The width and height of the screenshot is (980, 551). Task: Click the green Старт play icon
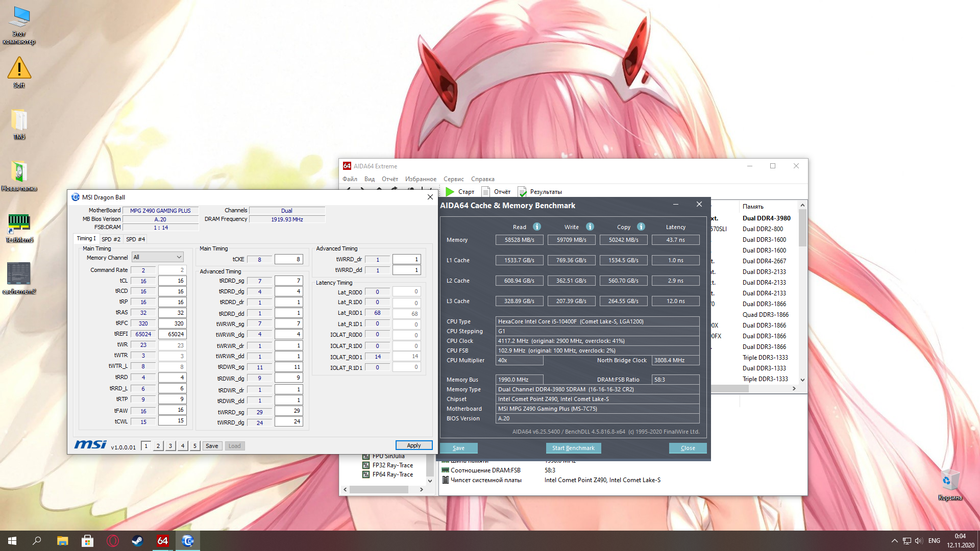450,192
